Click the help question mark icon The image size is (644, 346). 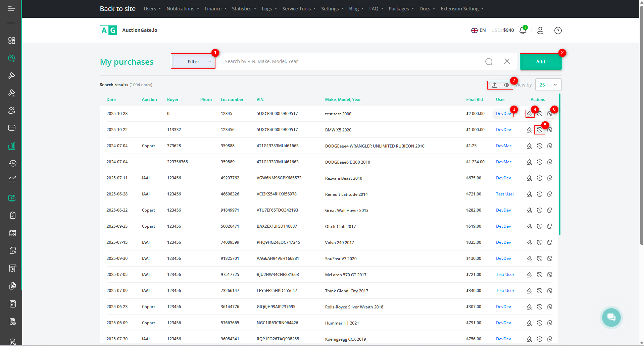(x=558, y=31)
